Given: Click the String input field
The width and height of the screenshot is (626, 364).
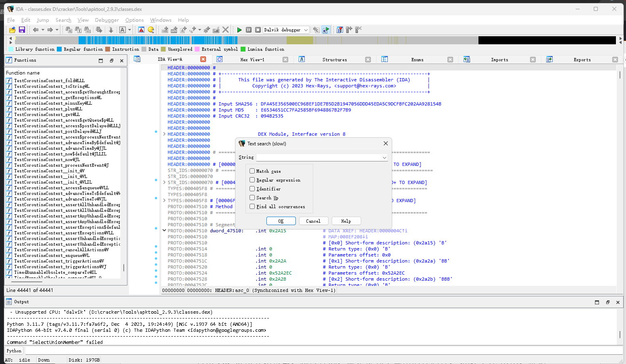Looking at the screenshot, I should 322,157.
